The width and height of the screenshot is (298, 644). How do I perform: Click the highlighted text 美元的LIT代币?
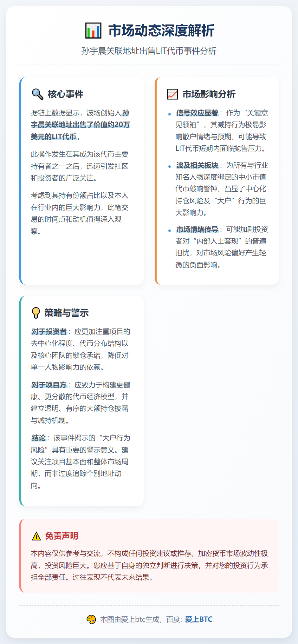pyautogui.click(x=54, y=136)
